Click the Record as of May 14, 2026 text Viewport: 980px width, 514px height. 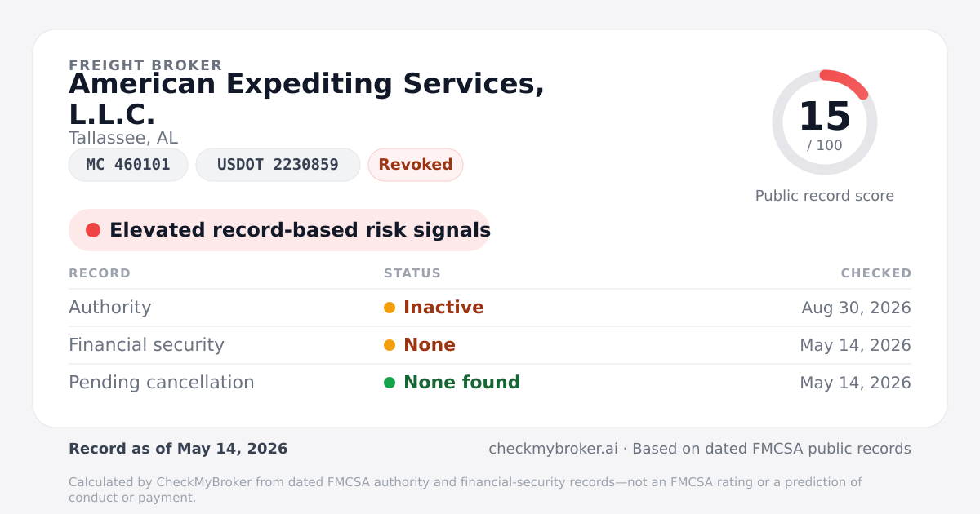point(178,449)
